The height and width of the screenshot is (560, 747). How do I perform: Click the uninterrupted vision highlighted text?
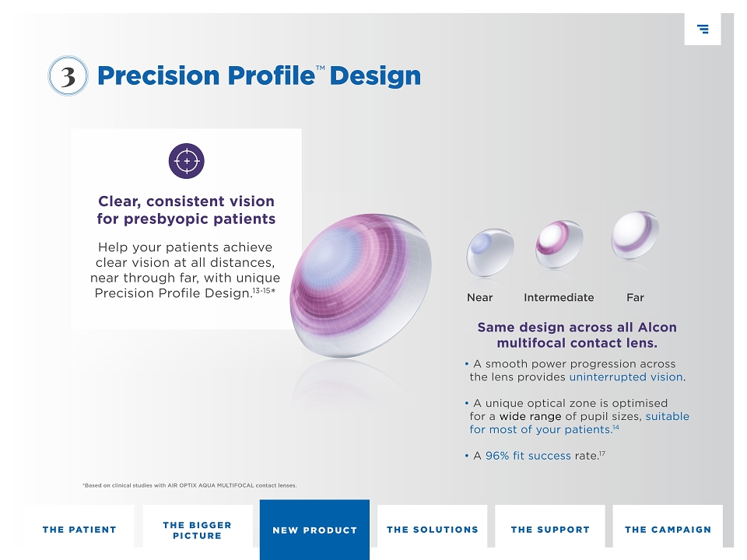(626, 376)
